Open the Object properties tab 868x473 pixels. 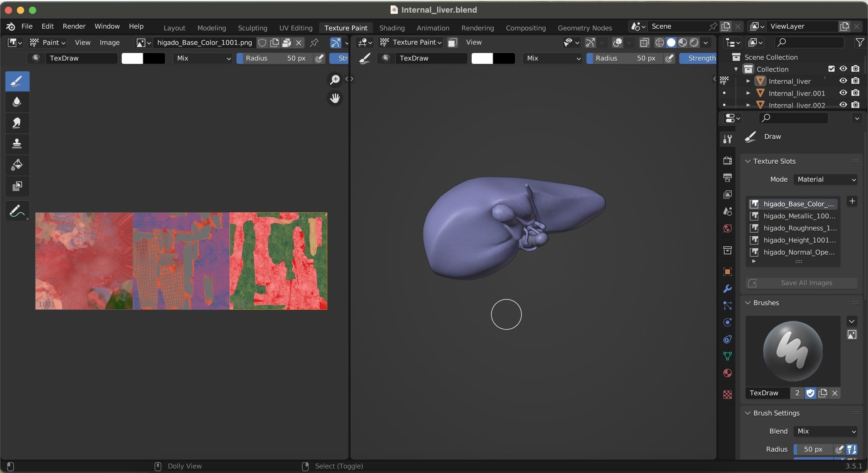(727, 271)
